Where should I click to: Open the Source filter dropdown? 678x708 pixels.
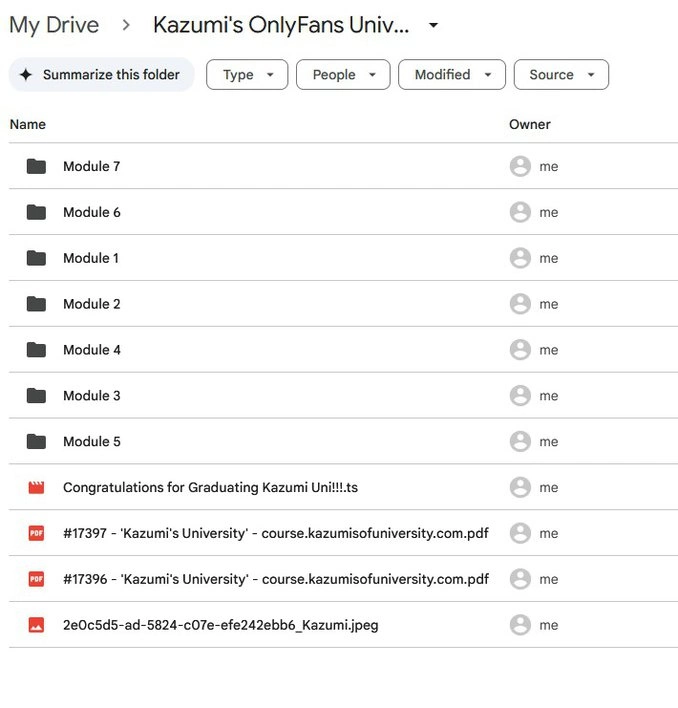561,75
